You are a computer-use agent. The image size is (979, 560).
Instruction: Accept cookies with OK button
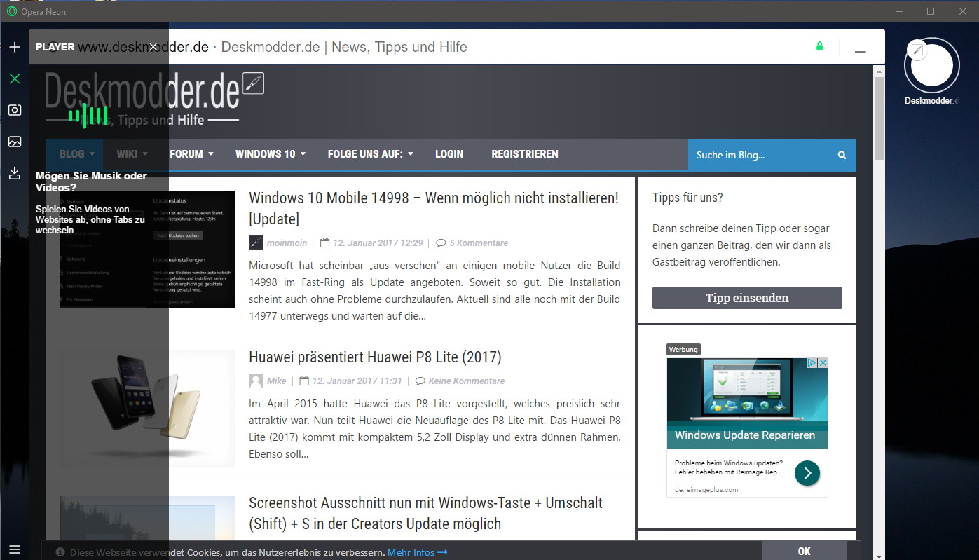click(804, 551)
